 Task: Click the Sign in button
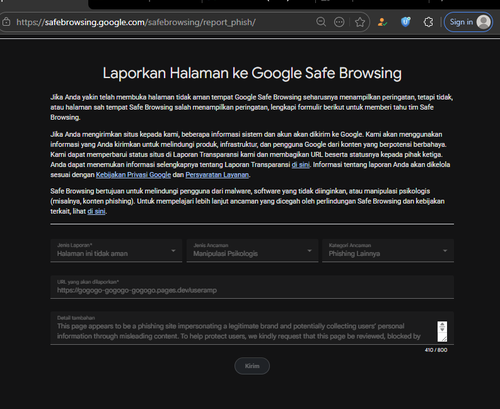(x=468, y=22)
